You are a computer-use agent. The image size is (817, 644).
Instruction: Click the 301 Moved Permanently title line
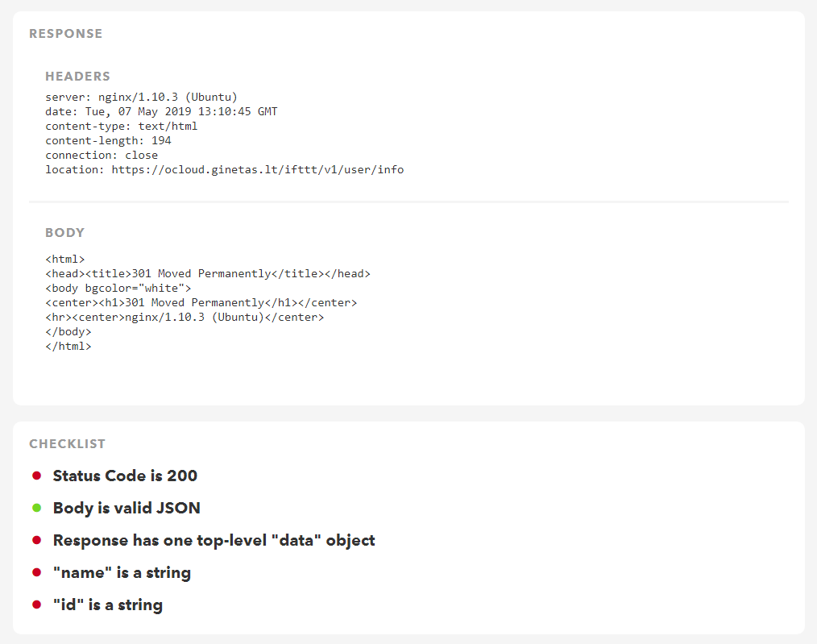coord(208,274)
